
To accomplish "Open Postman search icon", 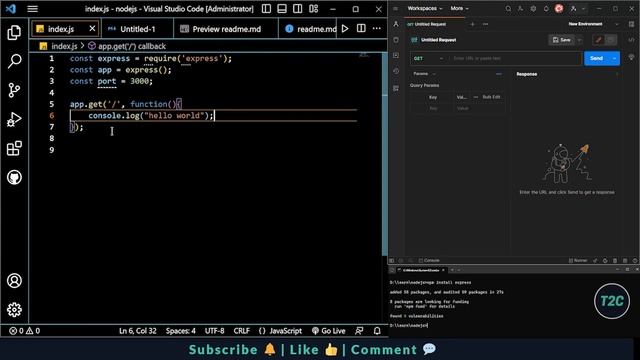I will 508,9.
